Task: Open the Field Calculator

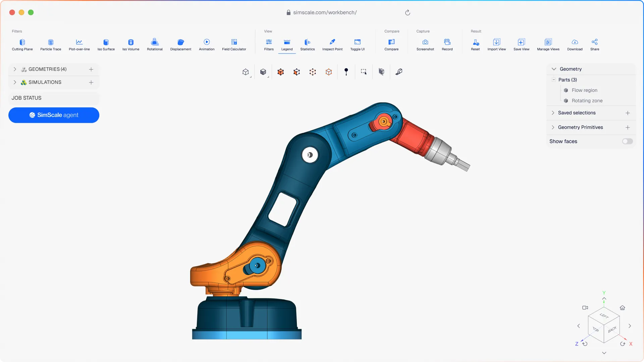Action: point(234,45)
